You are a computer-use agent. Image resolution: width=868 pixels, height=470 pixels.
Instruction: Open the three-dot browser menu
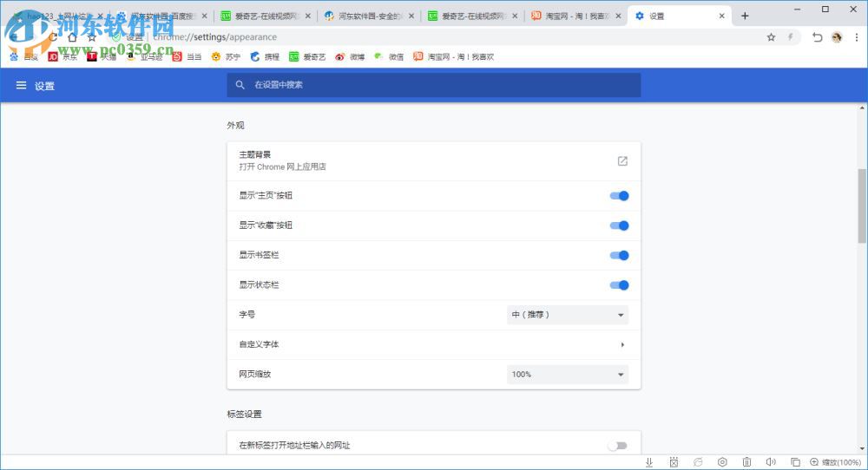(857, 37)
